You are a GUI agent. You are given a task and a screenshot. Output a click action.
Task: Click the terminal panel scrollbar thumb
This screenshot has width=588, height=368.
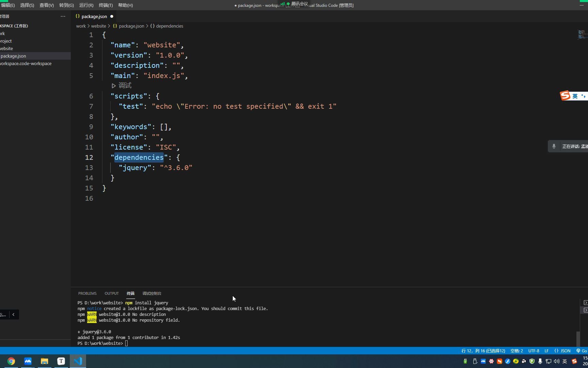(x=578, y=339)
